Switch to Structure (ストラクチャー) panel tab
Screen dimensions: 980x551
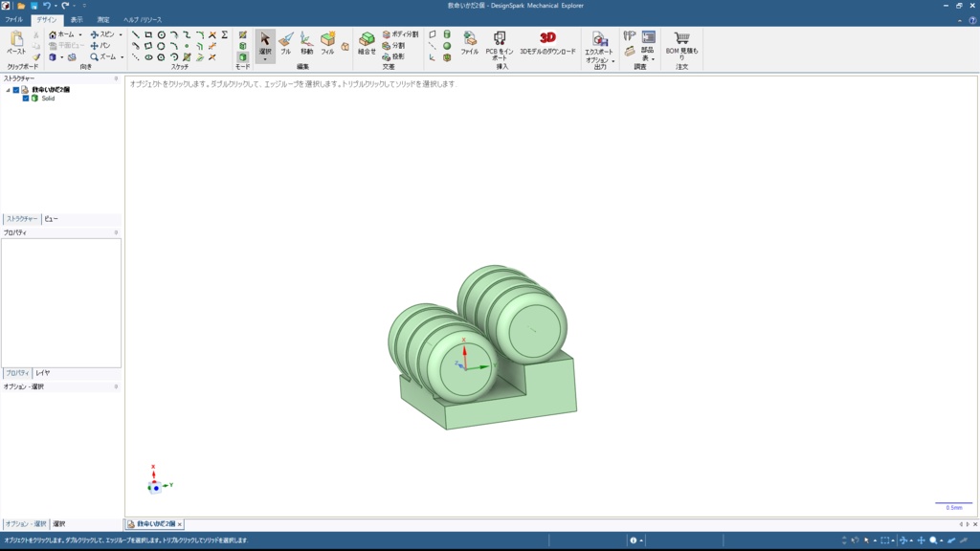click(22, 219)
